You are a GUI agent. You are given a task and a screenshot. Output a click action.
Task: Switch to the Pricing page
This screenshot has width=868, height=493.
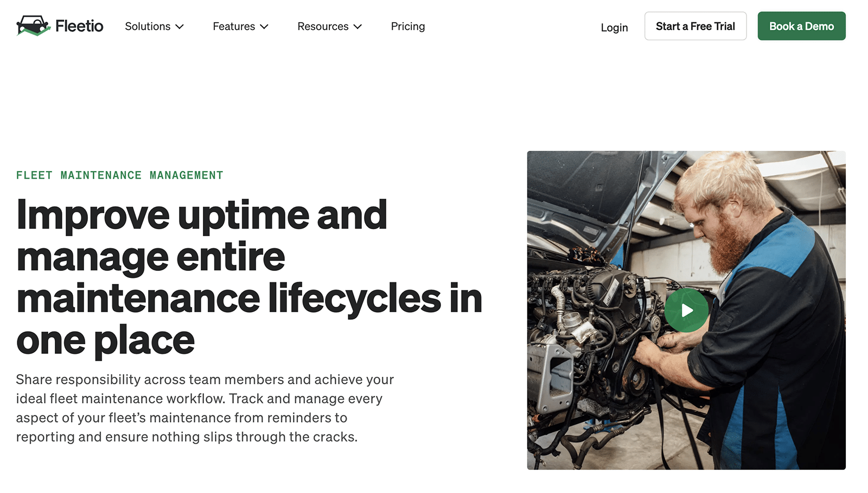point(408,26)
